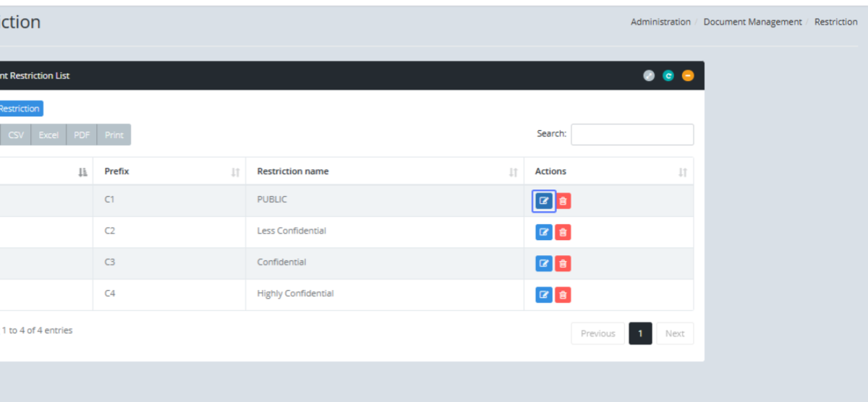Sort by Restriction name column

pos(384,171)
